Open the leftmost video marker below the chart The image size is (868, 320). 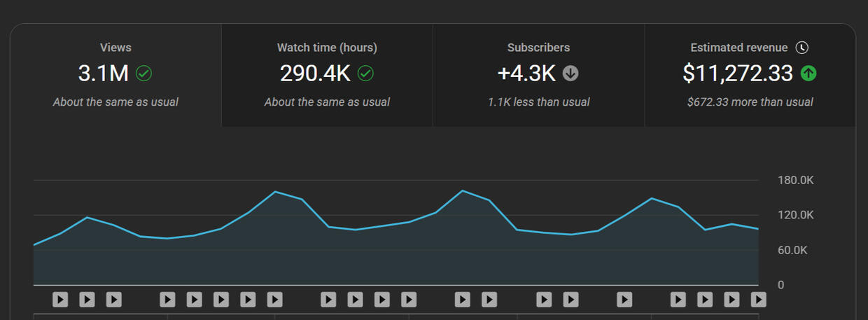[60, 300]
